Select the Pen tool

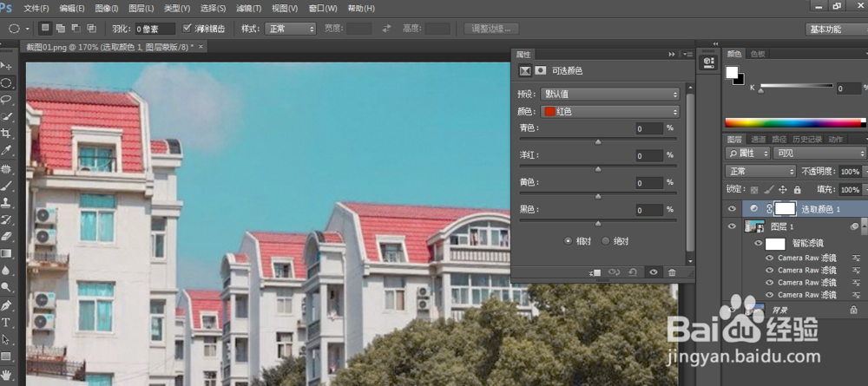click(7, 305)
